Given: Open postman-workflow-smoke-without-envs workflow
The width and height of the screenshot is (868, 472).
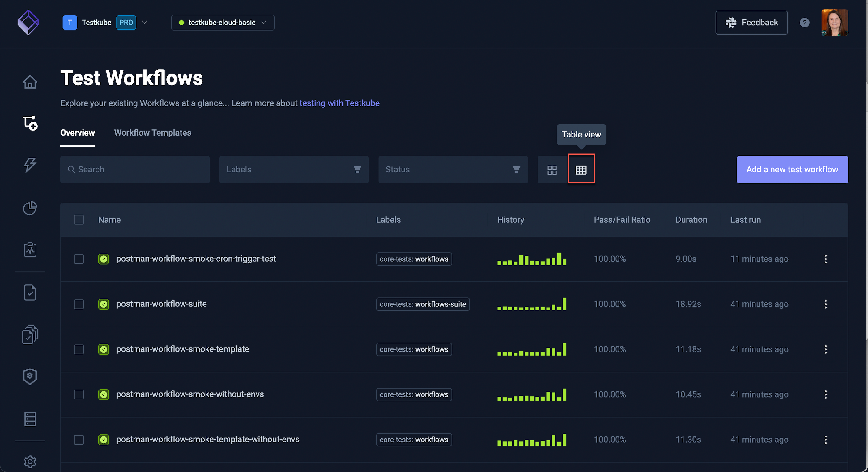Looking at the screenshot, I should (x=190, y=394).
